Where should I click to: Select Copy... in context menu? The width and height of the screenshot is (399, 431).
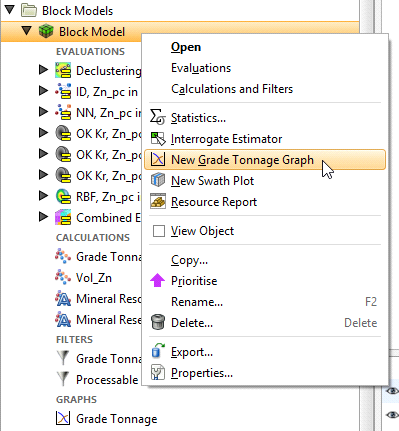click(x=265, y=260)
